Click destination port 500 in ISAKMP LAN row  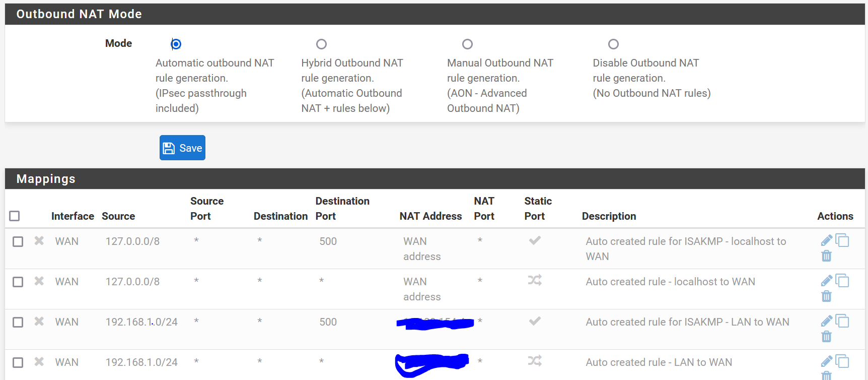(328, 322)
